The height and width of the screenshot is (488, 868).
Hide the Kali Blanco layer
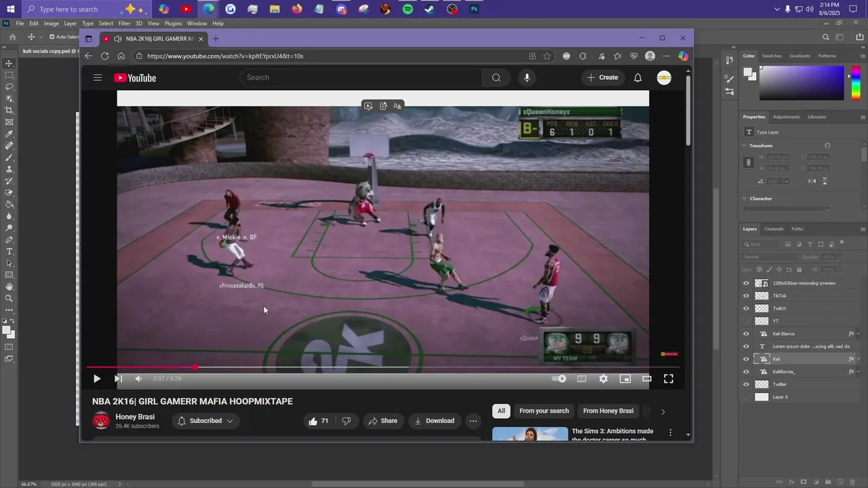click(x=746, y=333)
